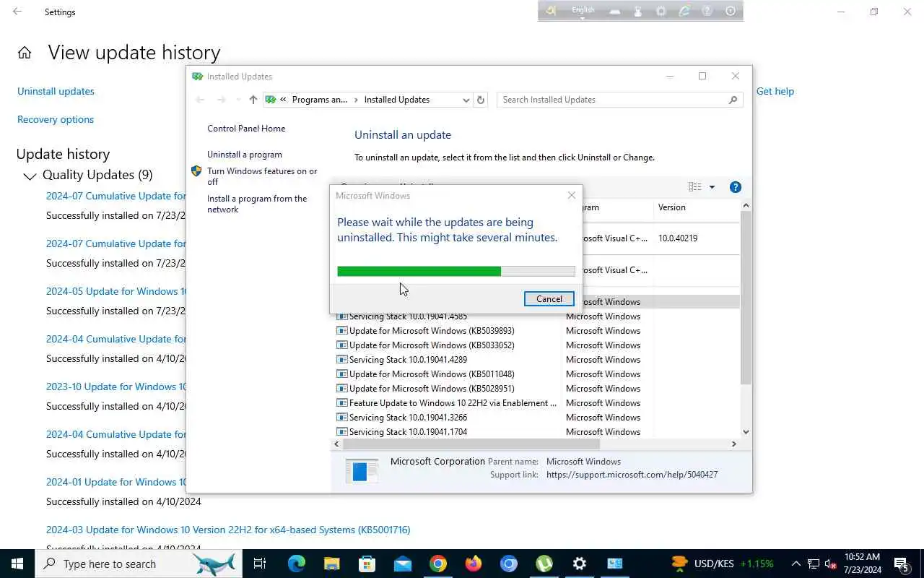Viewport: 924px width, 578px height.
Task: Click scroll-right arrow of updates list
Action: (734, 444)
